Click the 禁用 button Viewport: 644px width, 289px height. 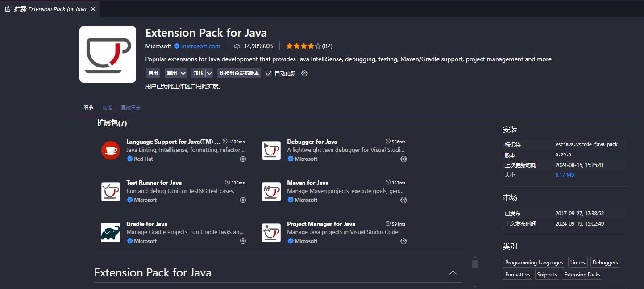tap(172, 73)
